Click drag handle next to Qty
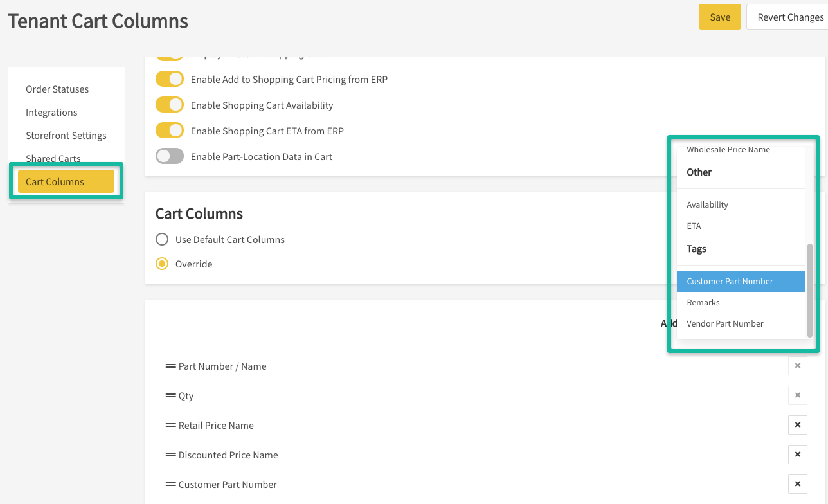 pos(170,395)
